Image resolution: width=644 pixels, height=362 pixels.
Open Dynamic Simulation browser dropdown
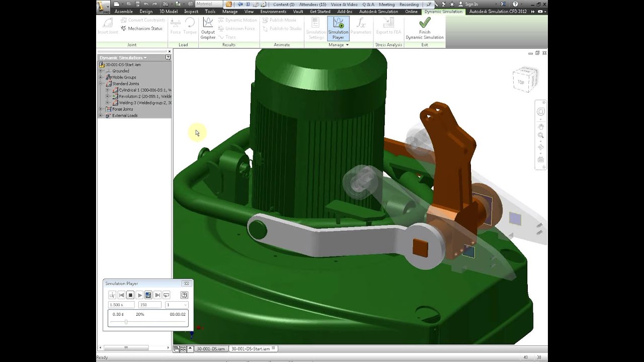(123, 58)
